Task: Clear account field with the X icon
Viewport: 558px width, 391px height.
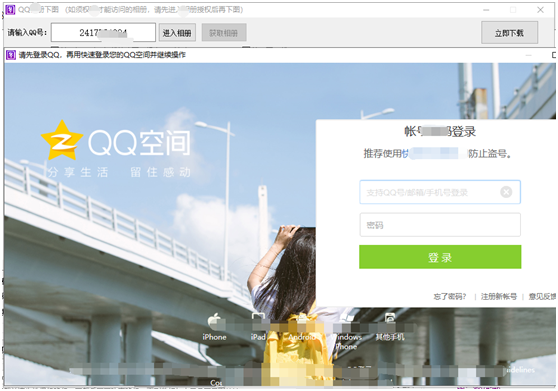Action: (x=506, y=192)
